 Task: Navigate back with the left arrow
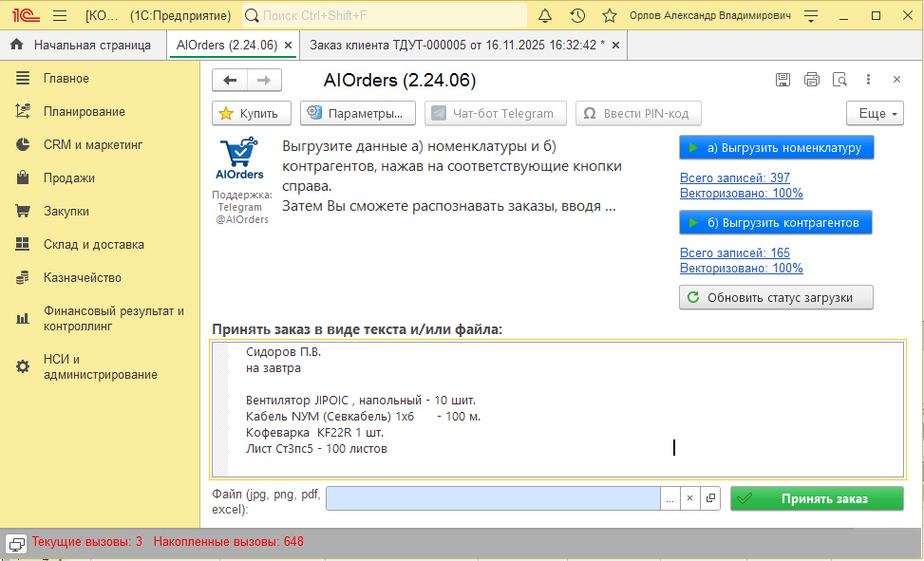click(230, 81)
